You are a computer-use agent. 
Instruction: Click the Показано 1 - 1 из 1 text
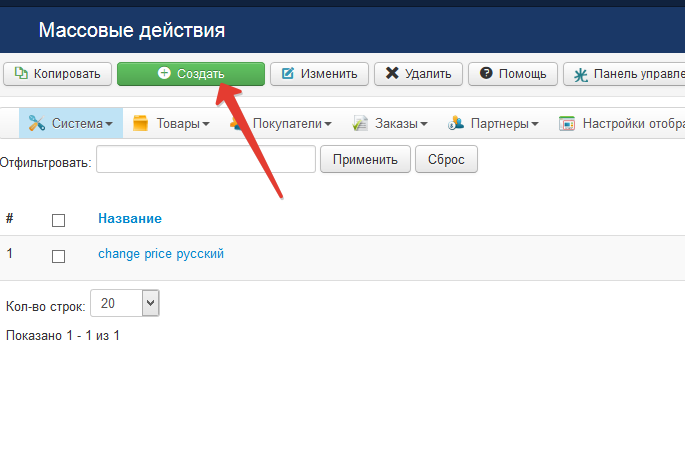62,335
